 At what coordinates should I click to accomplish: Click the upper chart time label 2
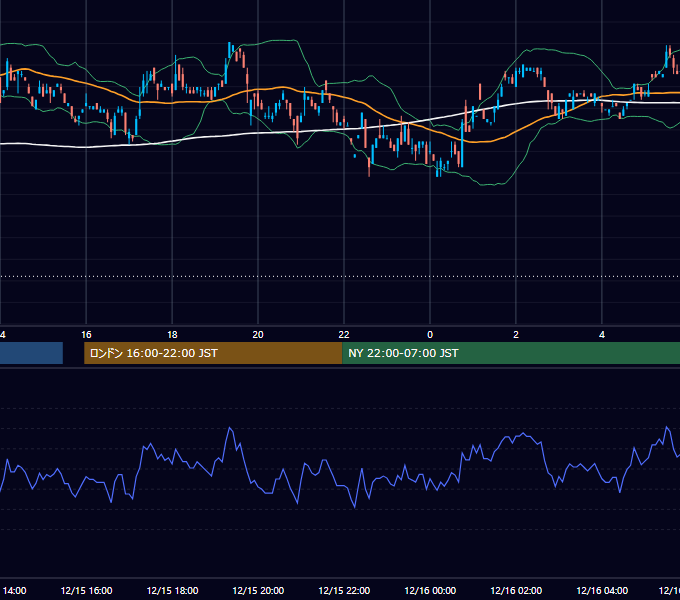point(516,335)
